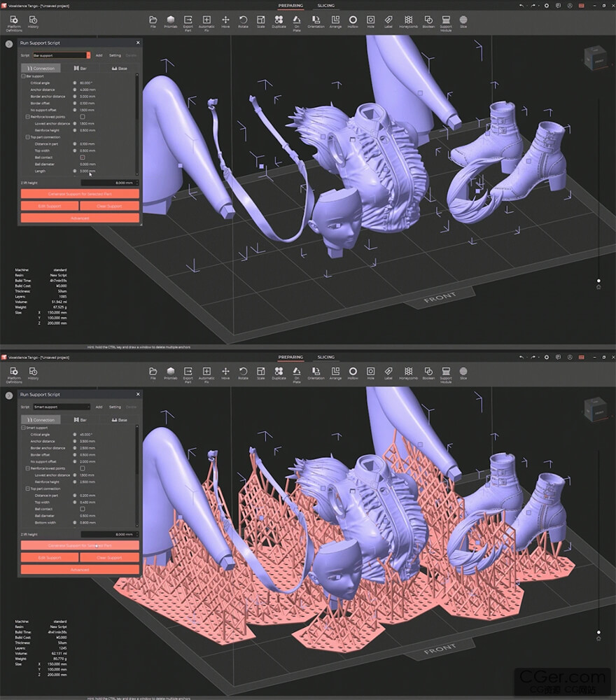Select Rotate tool in the Smart support window
The image size is (616, 700).
coord(243,373)
